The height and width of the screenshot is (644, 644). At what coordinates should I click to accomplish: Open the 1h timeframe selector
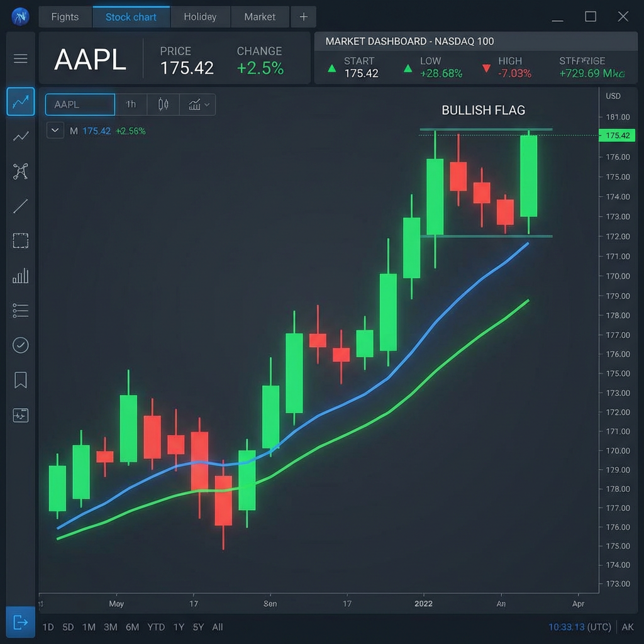point(131,104)
